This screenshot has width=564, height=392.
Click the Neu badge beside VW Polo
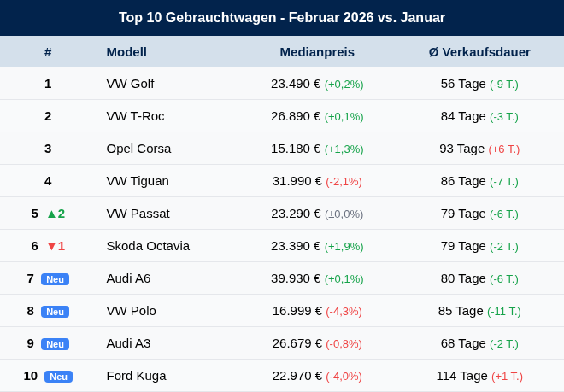tap(55, 312)
